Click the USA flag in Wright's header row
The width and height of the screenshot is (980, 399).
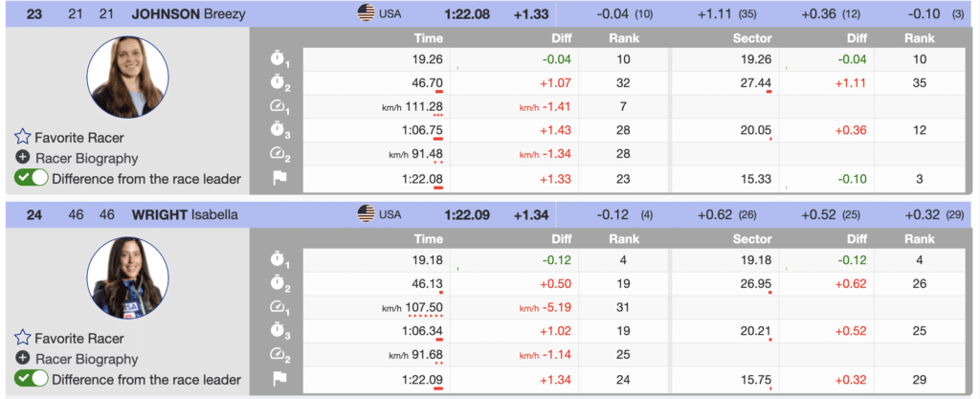(x=367, y=213)
